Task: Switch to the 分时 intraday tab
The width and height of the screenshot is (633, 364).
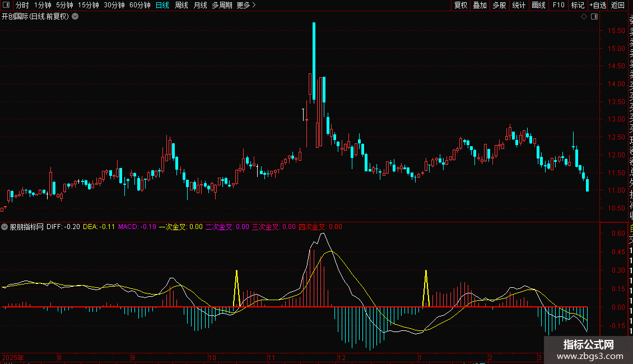Action: point(22,6)
